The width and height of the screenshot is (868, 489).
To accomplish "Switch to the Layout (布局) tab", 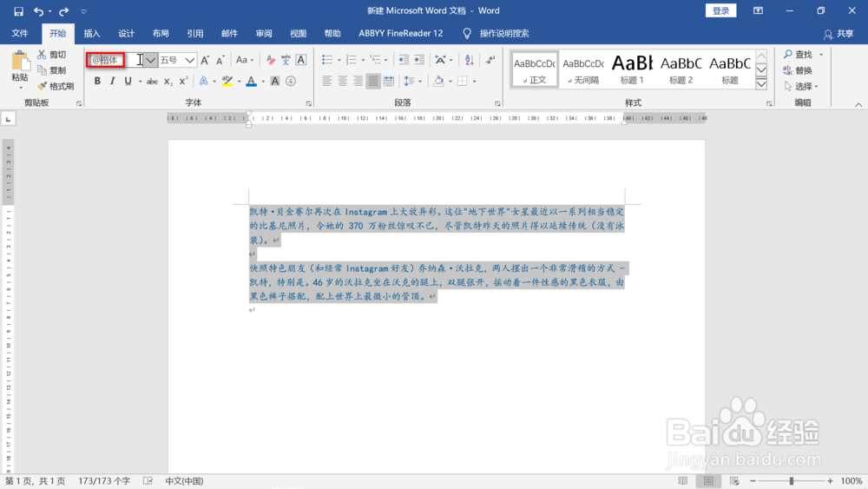I will coord(161,33).
